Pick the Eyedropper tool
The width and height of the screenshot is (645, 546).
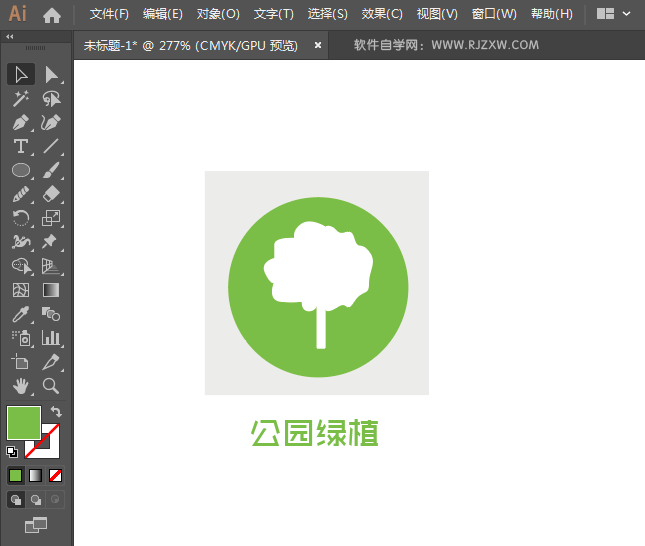21,314
